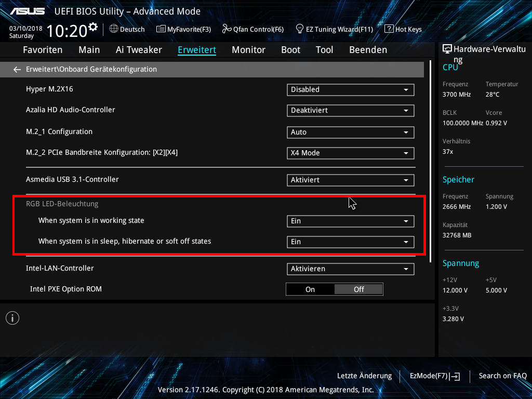The image size is (532, 399).
Task: Open the Boot tab
Action: [x=291, y=50]
